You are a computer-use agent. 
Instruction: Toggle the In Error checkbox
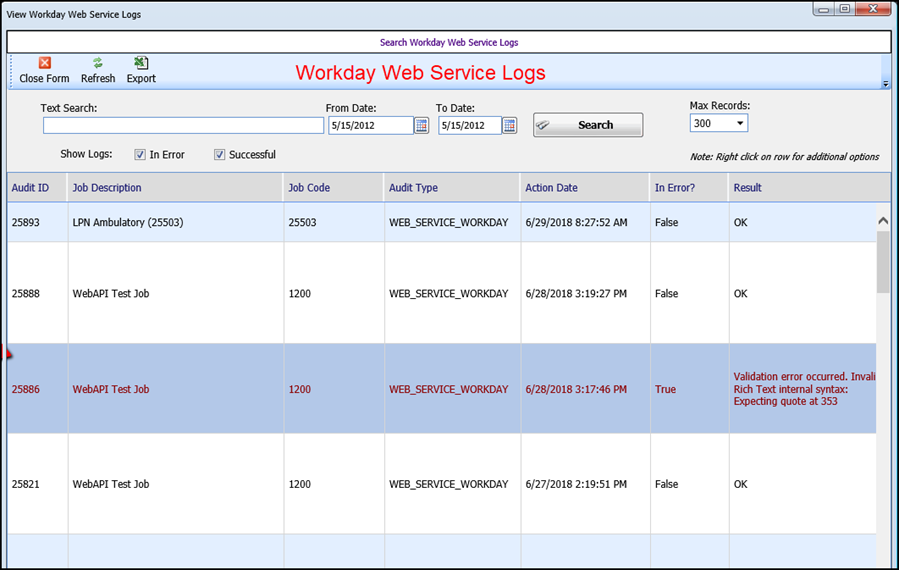[x=140, y=155]
